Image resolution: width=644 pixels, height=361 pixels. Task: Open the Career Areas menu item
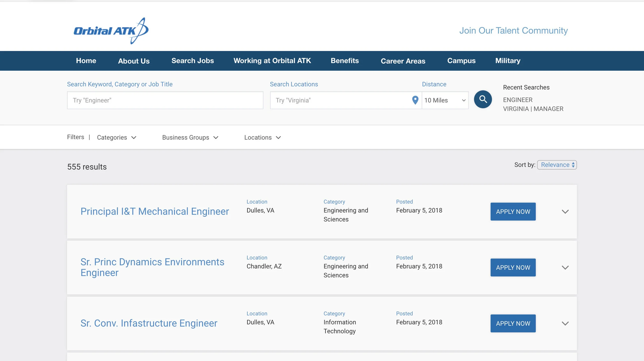point(403,61)
